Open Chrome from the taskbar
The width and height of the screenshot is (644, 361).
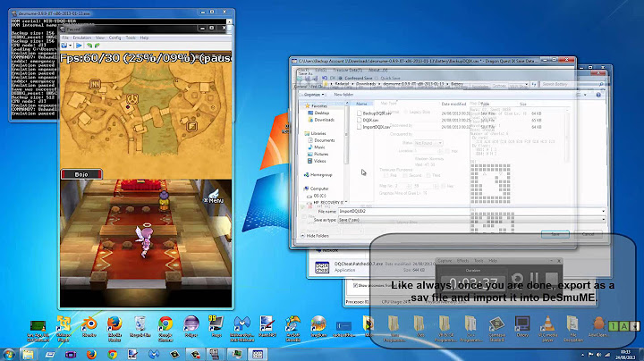(112, 354)
